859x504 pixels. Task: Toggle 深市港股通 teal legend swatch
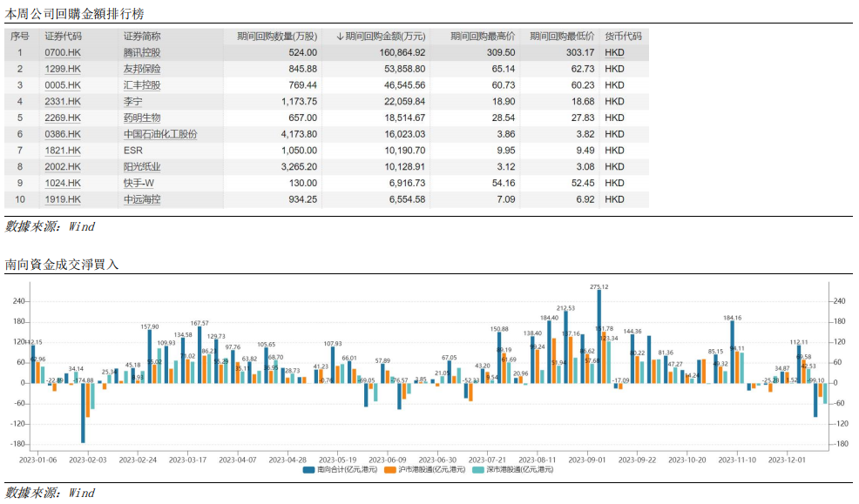[x=477, y=470]
